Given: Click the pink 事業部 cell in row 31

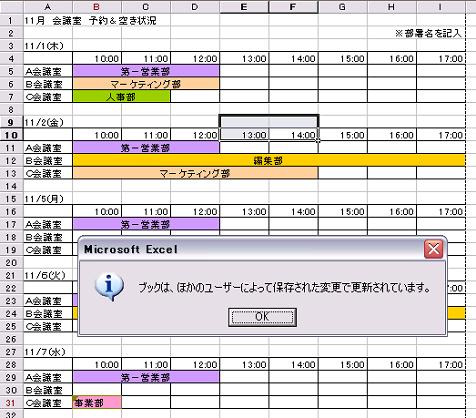Looking at the screenshot, I should click(97, 403).
